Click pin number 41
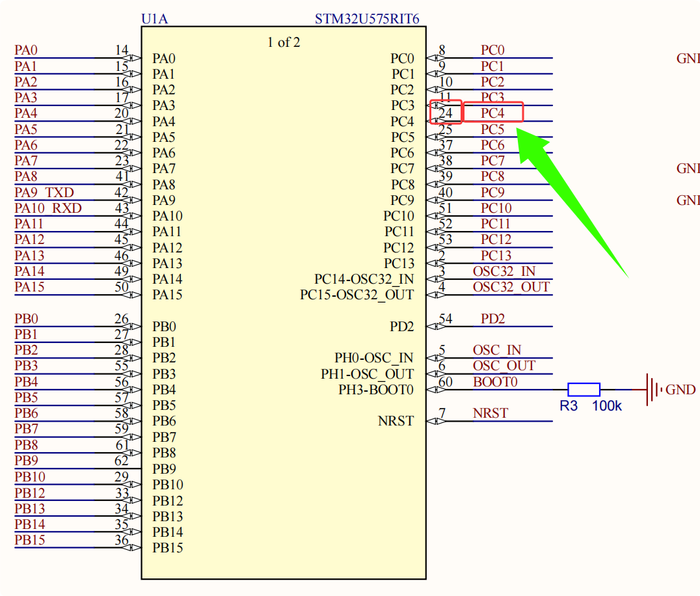Image resolution: width=700 pixels, height=596 pixels. [122, 176]
